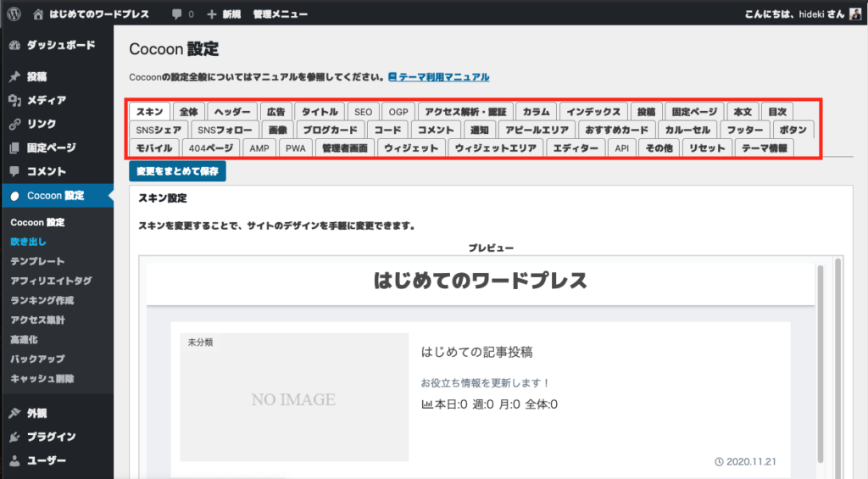Open 吹き出し in Cocoon submenu

(28, 242)
